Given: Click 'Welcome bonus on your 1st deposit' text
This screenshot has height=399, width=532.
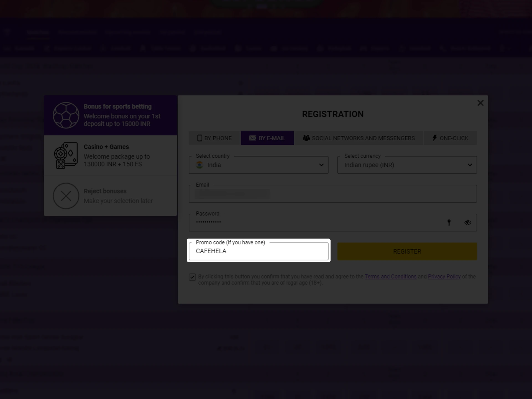Looking at the screenshot, I should 122,120.
